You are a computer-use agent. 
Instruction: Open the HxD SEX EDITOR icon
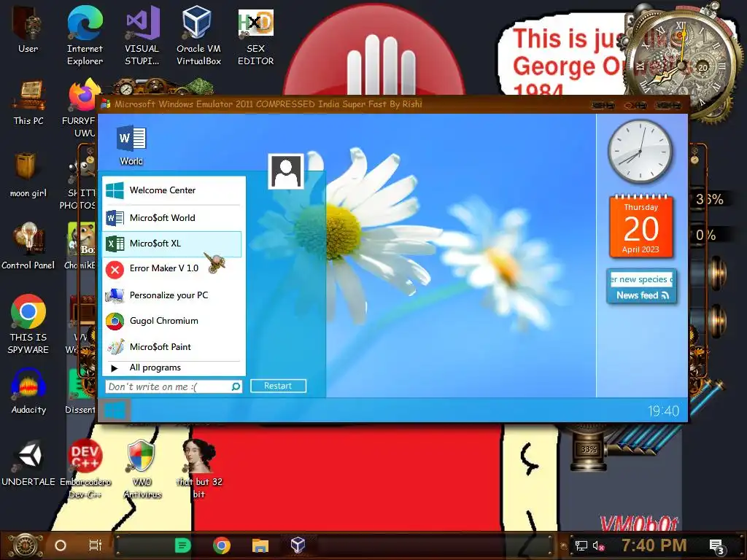pyautogui.click(x=256, y=37)
